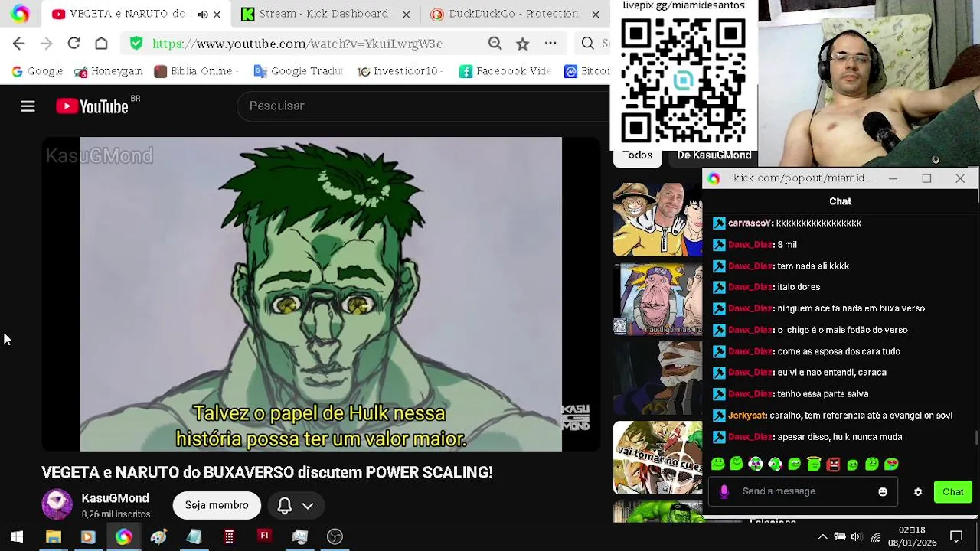Open the suggested Naruto headband character thumbnail

[657, 299]
